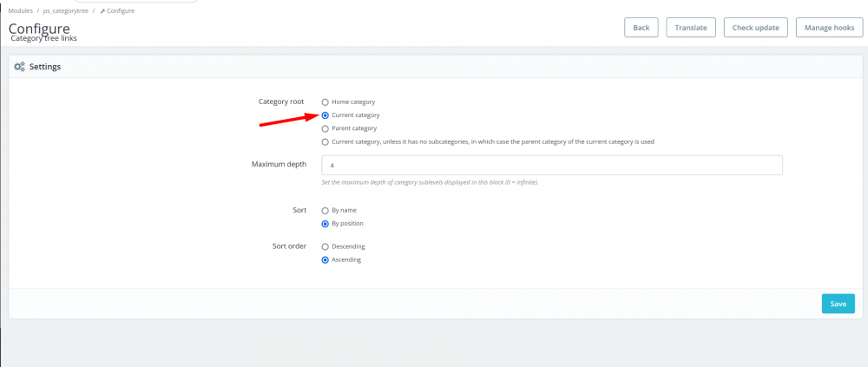This screenshot has height=367, width=868.
Task: Save the module settings
Action: tap(838, 304)
